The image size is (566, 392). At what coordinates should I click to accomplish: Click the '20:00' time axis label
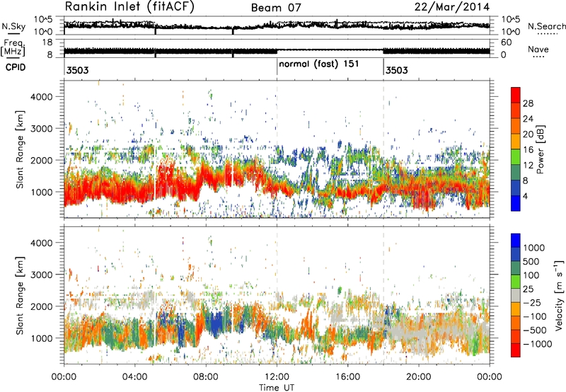[x=419, y=377]
